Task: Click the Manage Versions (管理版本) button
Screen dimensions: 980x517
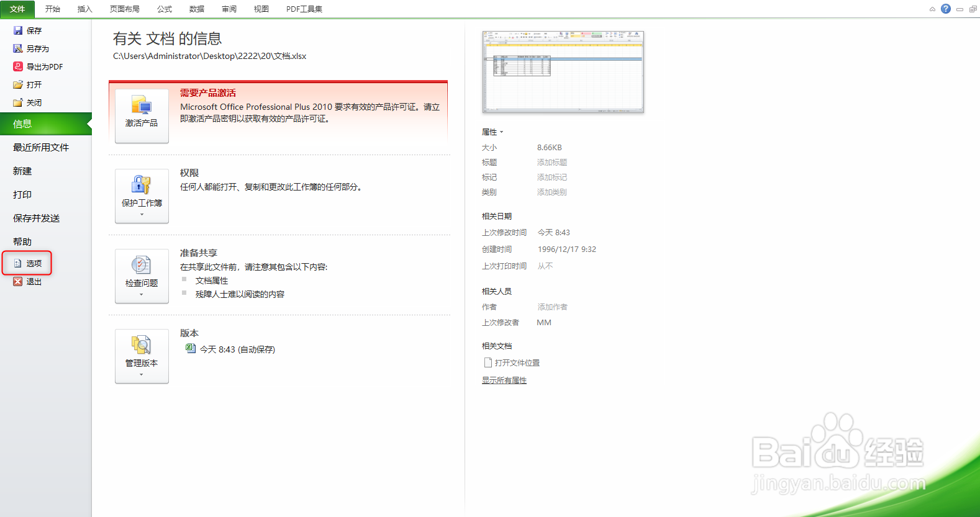Action: [x=142, y=356]
